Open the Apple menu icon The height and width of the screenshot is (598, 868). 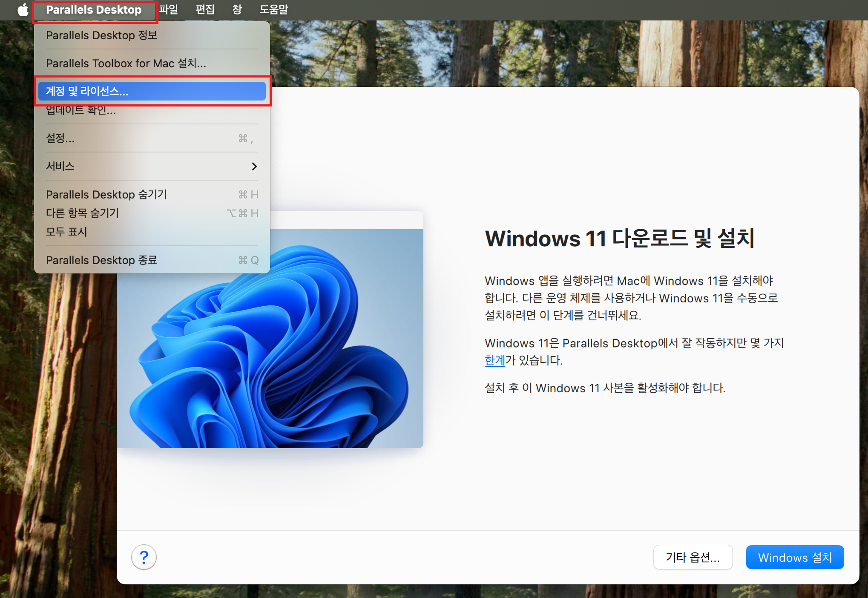click(x=23, y=9)
